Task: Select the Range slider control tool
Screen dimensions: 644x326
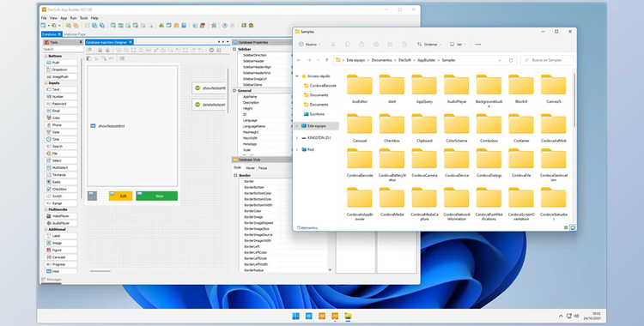Action: tap(61, 203)
